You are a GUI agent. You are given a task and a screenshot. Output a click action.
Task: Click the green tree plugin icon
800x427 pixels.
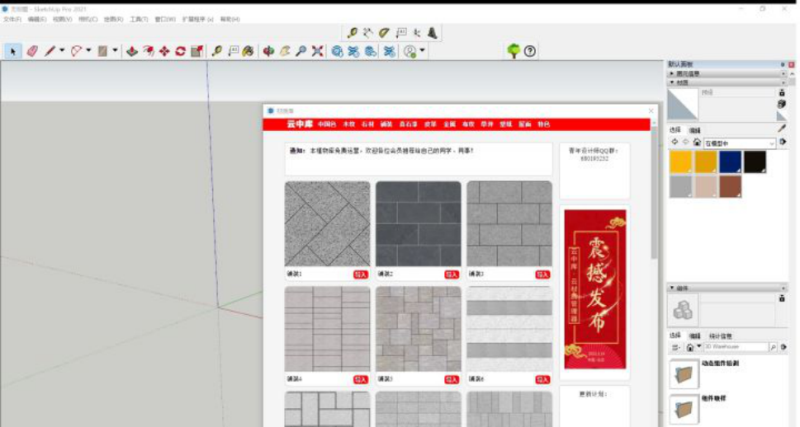coord(513,51)
